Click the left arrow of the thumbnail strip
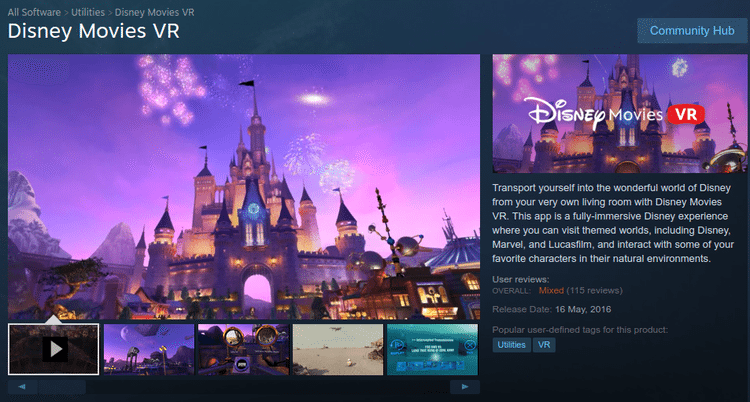750x402 pixels. tap(22, 387)
